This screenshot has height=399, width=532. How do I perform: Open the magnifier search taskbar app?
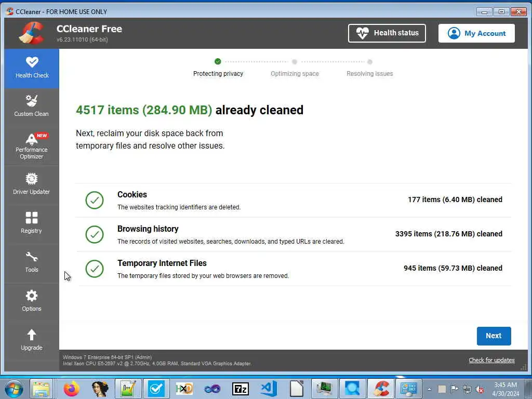(x=353, y=389)
